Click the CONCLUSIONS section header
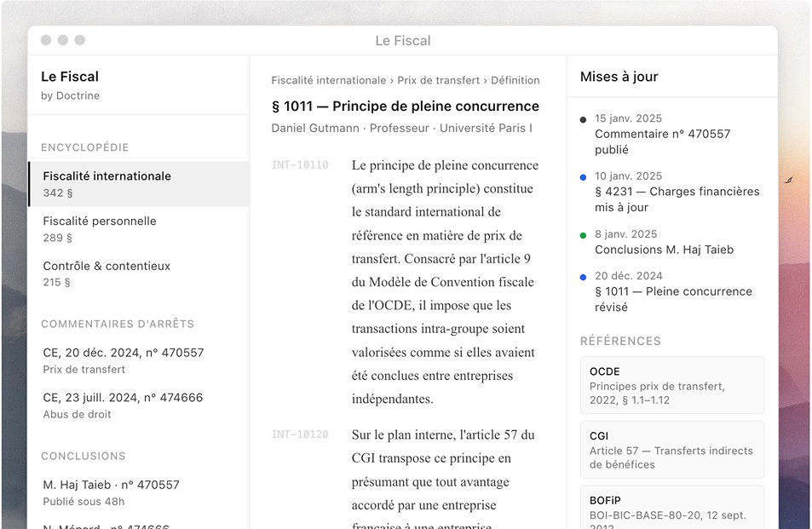The height and width of the screenshot is (529, 812). 84,456
